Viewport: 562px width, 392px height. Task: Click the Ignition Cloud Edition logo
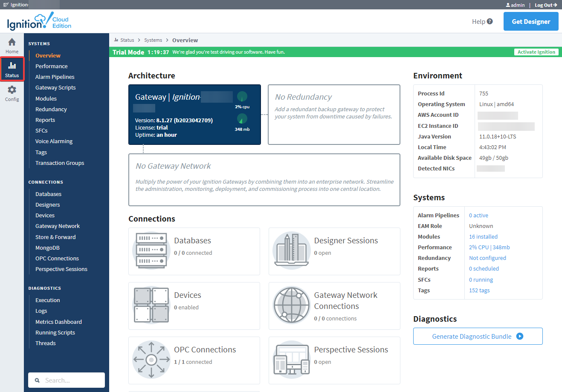[x=39, y=21]
